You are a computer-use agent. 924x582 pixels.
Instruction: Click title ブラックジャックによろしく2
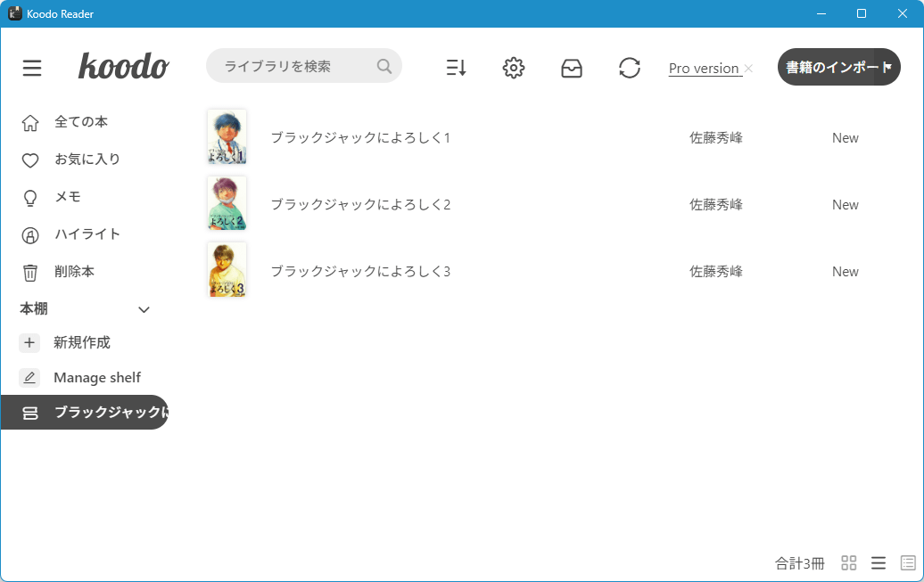point(360,204)
